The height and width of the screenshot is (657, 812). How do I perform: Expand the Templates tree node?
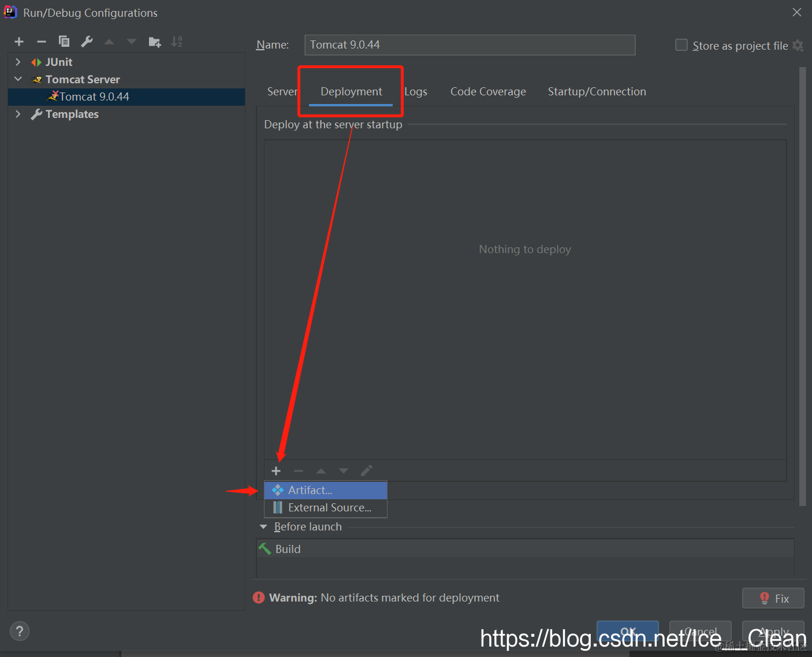18,114
